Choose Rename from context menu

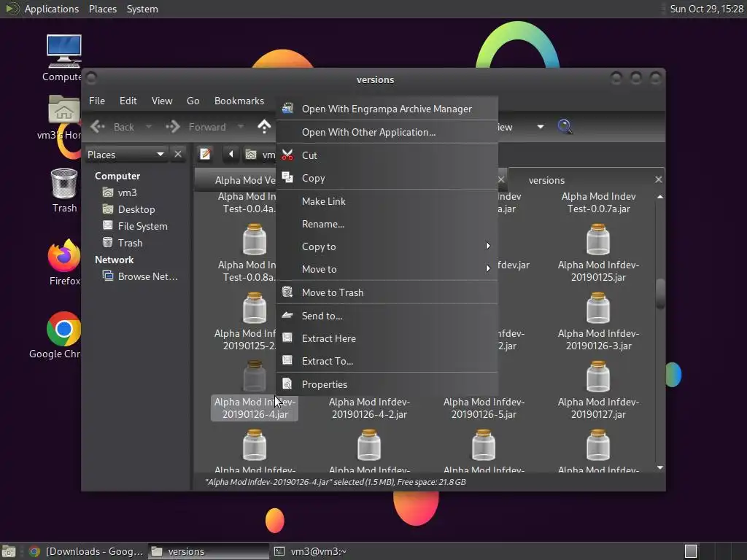387,224
